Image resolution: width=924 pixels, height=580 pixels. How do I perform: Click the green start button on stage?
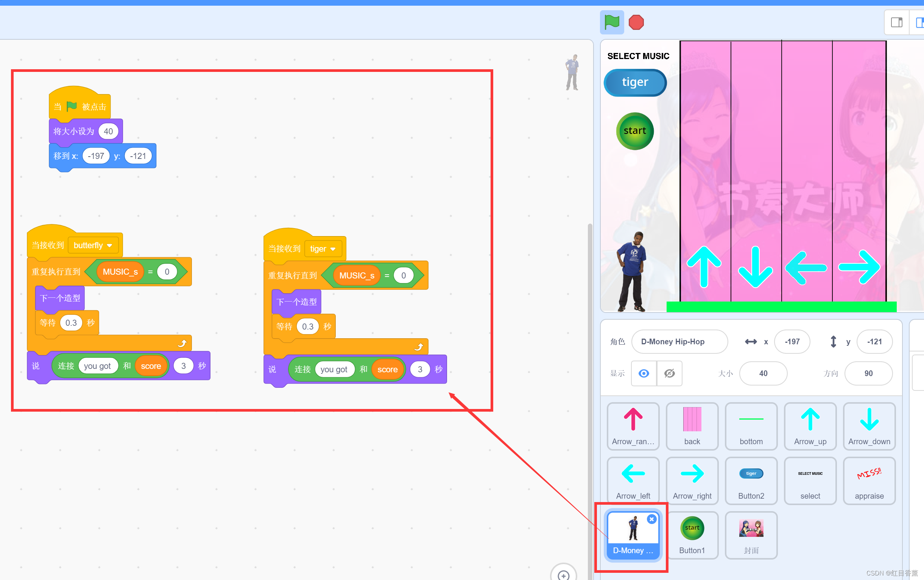coord(635,131)
